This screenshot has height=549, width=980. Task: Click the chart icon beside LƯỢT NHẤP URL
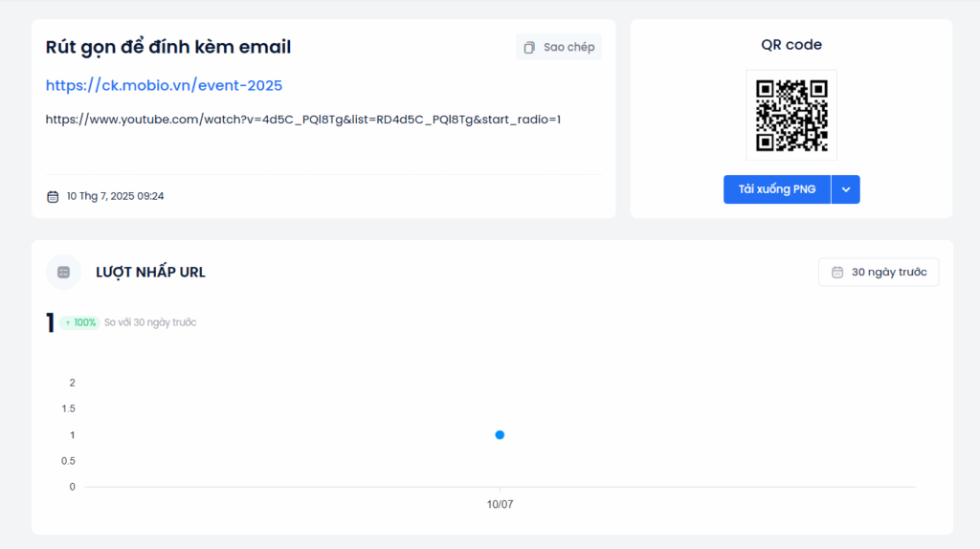point(64,272)
